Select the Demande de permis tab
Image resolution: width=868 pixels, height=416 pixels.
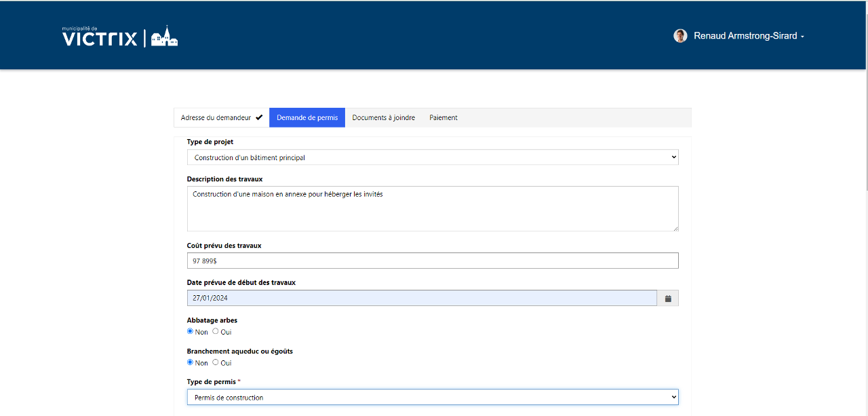[307, 117]
